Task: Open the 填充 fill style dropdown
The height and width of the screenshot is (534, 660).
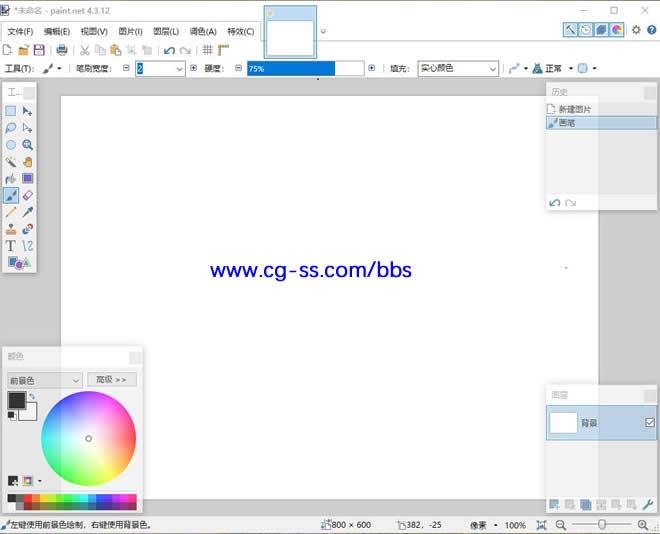Action: coord(457,69)
